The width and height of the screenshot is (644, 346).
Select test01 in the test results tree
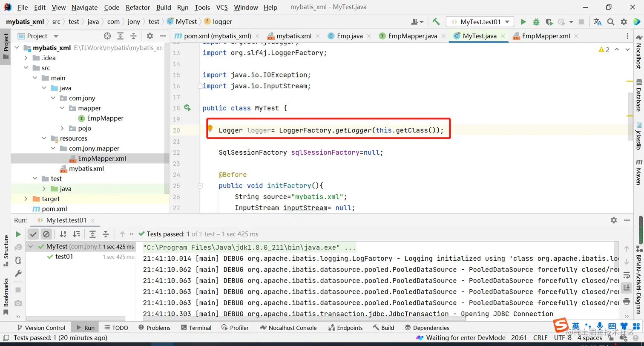(64, 257)
